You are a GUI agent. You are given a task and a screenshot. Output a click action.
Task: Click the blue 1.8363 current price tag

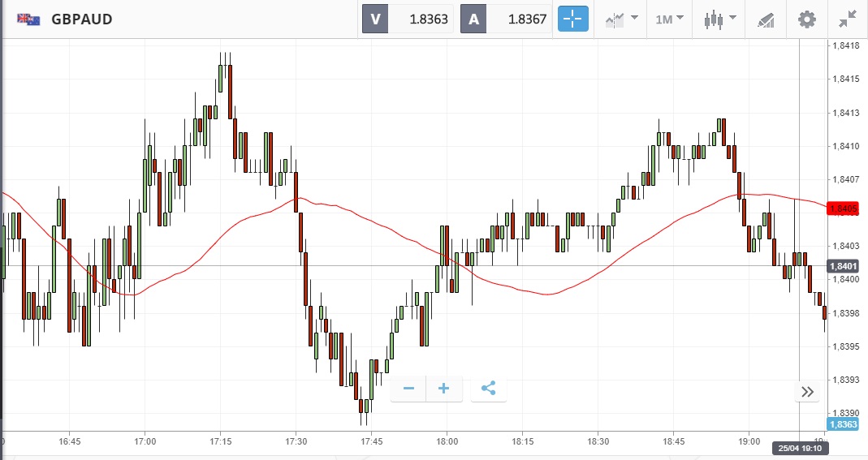[x=843, y=424]
